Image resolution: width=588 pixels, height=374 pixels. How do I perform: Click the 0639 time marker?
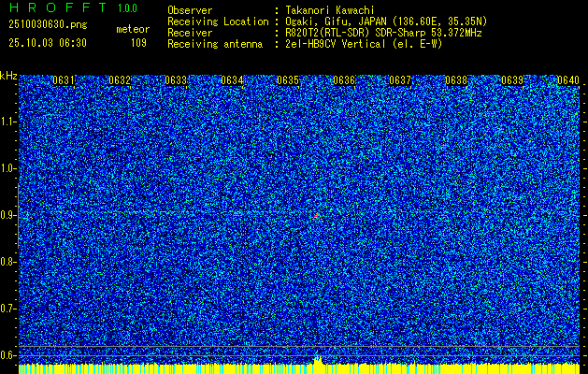click(512, 80)
